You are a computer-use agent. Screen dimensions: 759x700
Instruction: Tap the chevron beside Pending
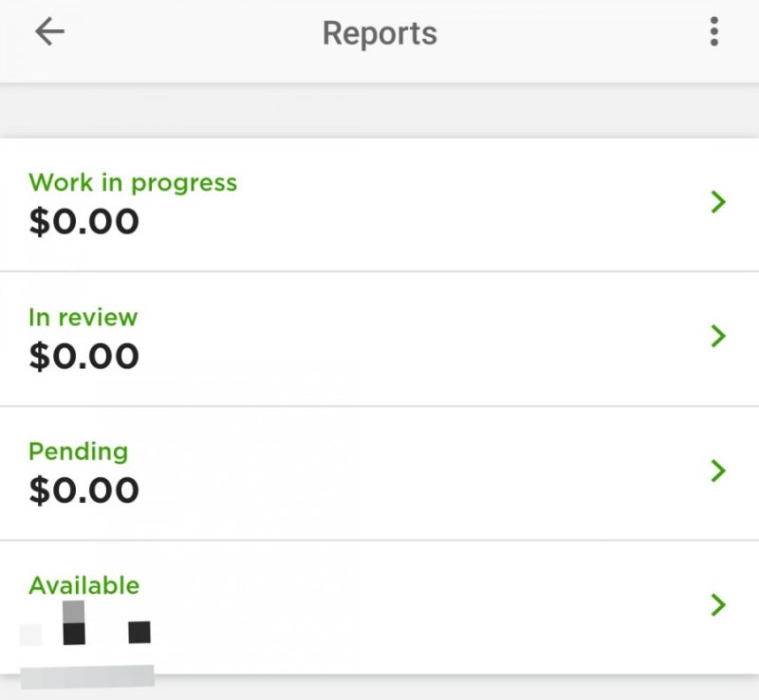click(718, 471)
